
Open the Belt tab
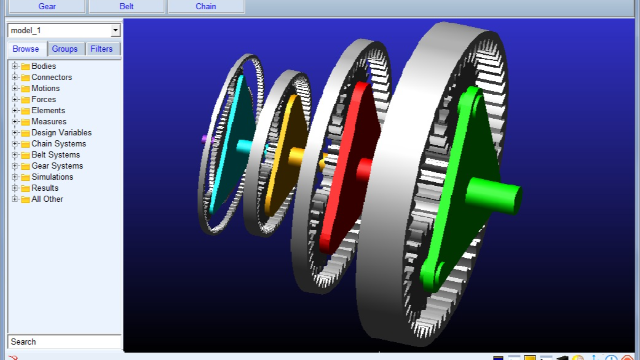click(127, 6)
